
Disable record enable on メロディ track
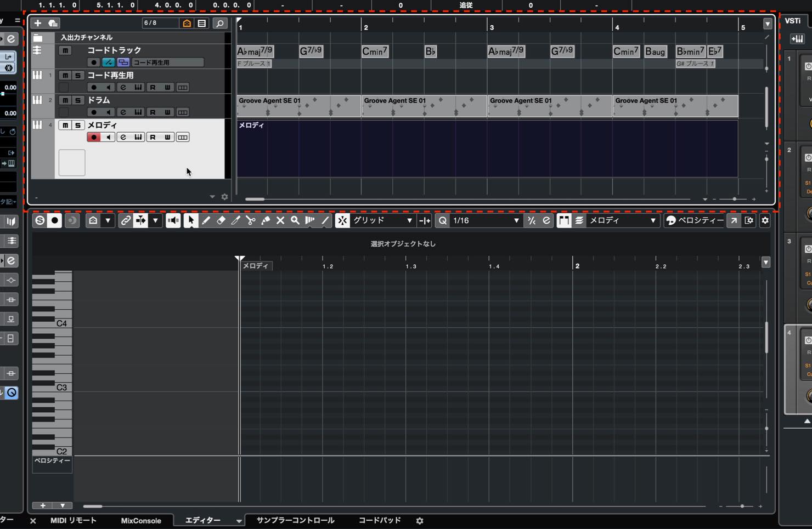[x=94, y=137]
